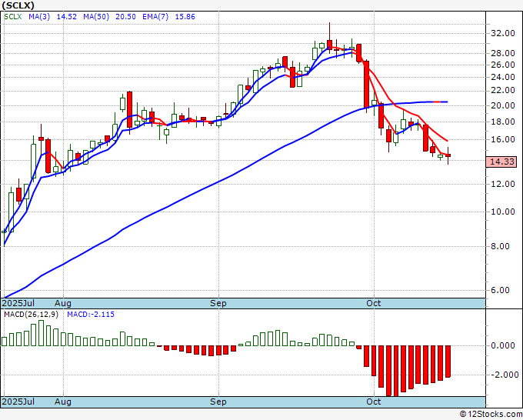Click Aug on the price chart date axis
523x420 pixels.
(63, 303)
